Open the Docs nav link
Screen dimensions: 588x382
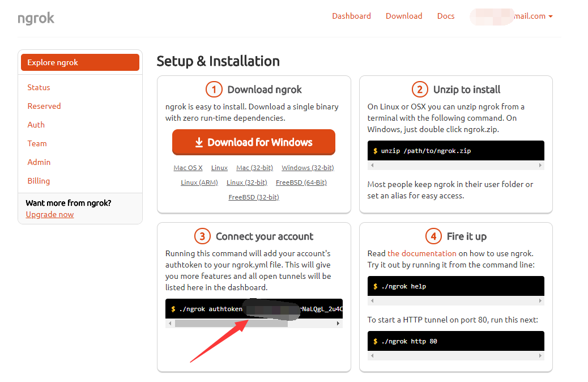445,16
